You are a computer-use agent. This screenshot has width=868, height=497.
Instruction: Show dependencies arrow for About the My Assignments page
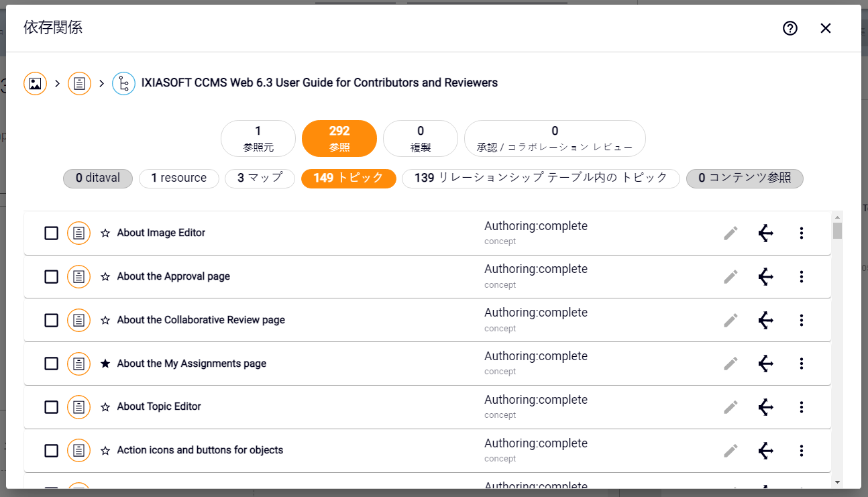pyautogui.click(x=765, y=364)
